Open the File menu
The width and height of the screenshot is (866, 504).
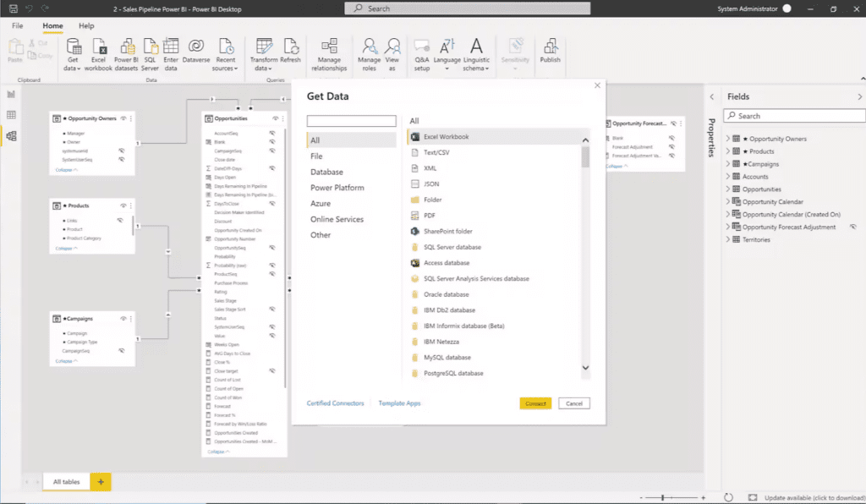[x=18, y=25]
